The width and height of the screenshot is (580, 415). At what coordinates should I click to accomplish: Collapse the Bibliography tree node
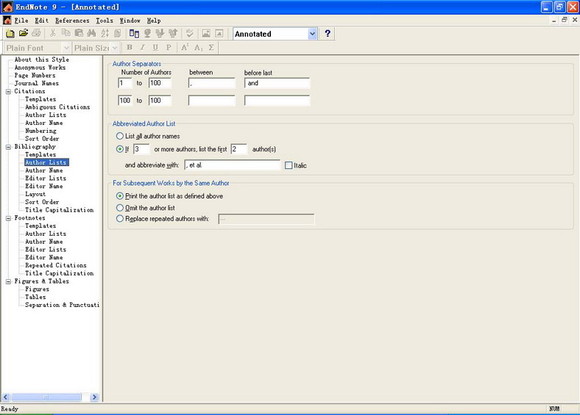(x=8, y=147)
